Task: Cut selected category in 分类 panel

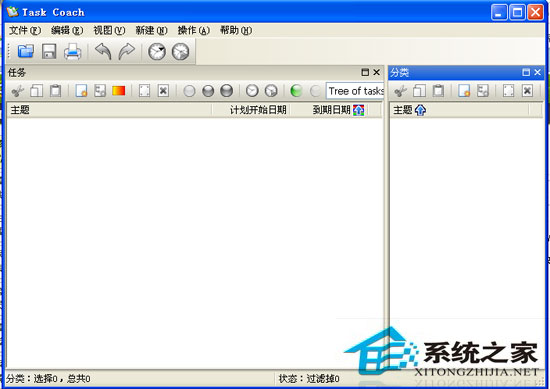Action: pyautogui.click(x=400, y=91)
